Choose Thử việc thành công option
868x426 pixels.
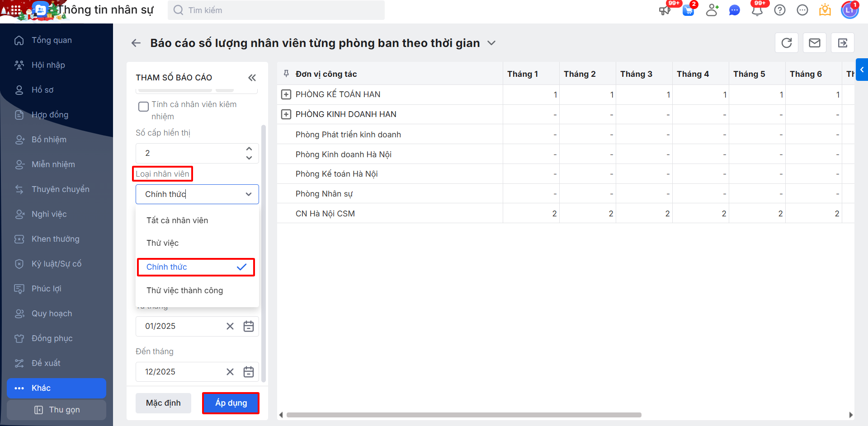pos(184,290)
